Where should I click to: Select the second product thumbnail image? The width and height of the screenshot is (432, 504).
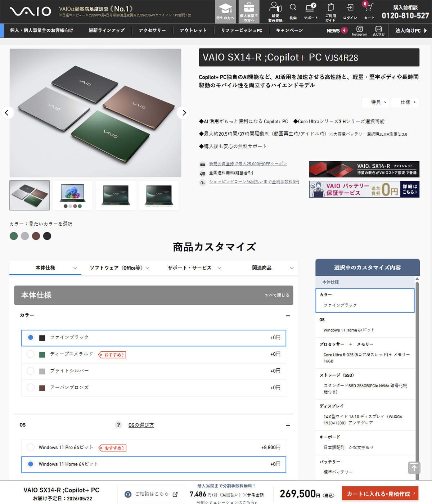click(x=73, y=195)
